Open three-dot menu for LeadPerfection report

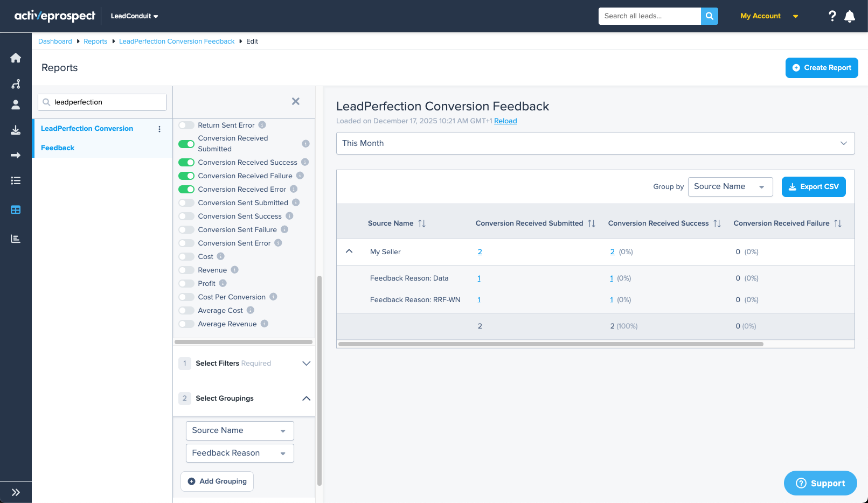click(x=159, y=129)
